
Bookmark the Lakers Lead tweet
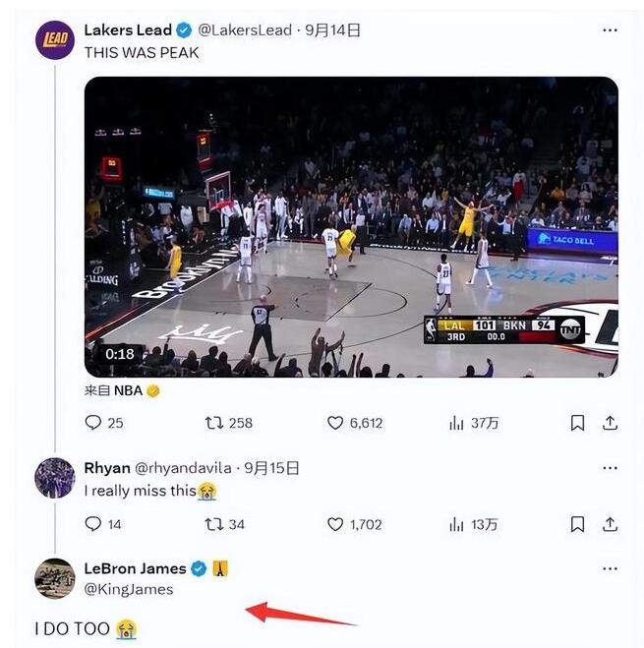coord(577,423)
